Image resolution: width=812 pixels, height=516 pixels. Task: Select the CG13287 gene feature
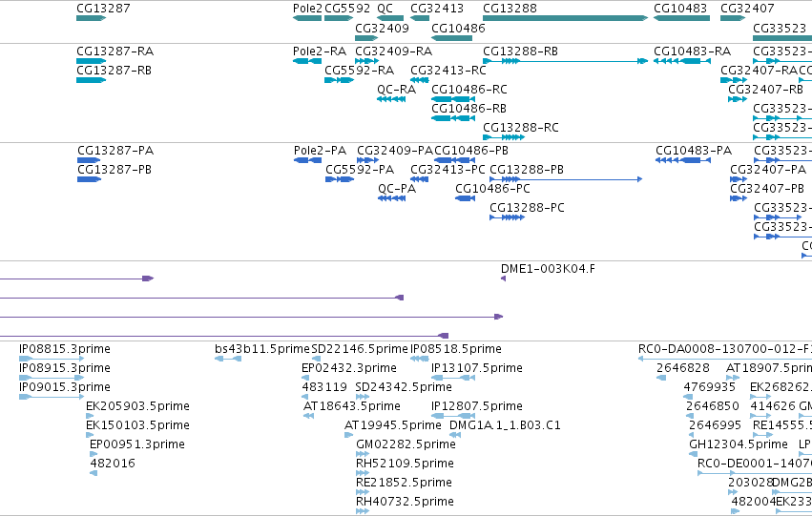click(91, 18)
